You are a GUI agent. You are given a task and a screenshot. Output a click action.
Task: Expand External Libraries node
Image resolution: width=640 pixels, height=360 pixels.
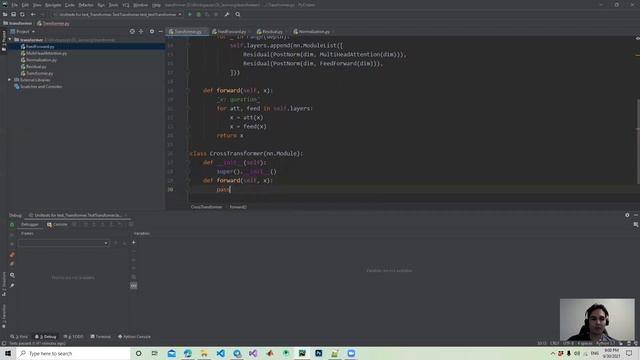(9, 80)
